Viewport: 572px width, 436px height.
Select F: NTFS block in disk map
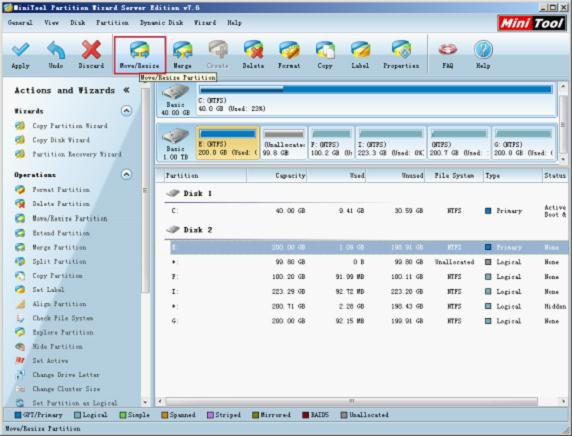point(331,143)
